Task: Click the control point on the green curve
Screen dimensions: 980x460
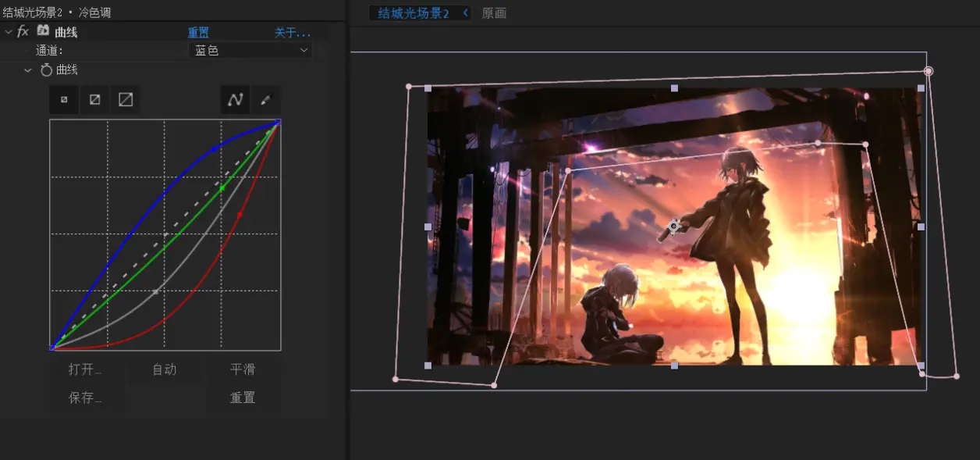Action: pos(222,188)
